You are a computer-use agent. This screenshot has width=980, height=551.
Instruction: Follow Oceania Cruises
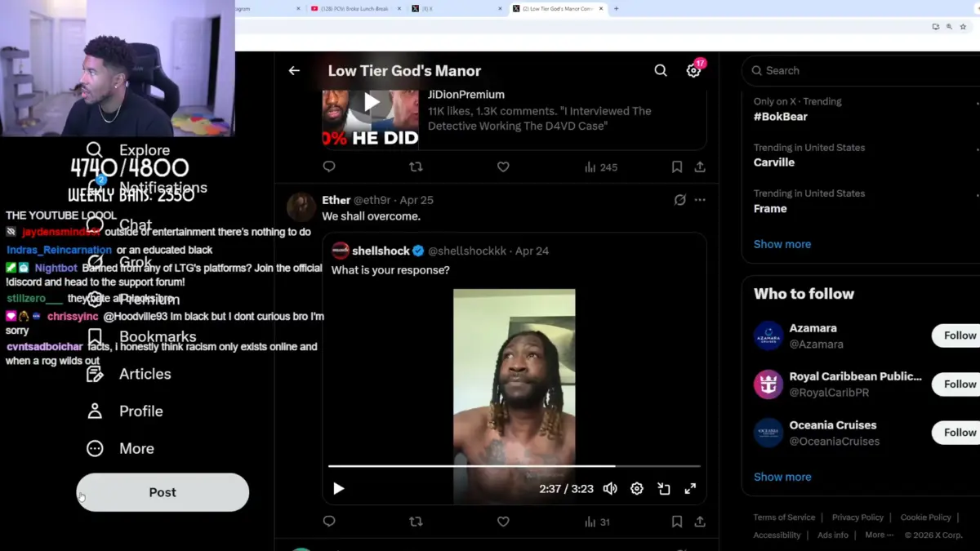(x=957, y=433)
